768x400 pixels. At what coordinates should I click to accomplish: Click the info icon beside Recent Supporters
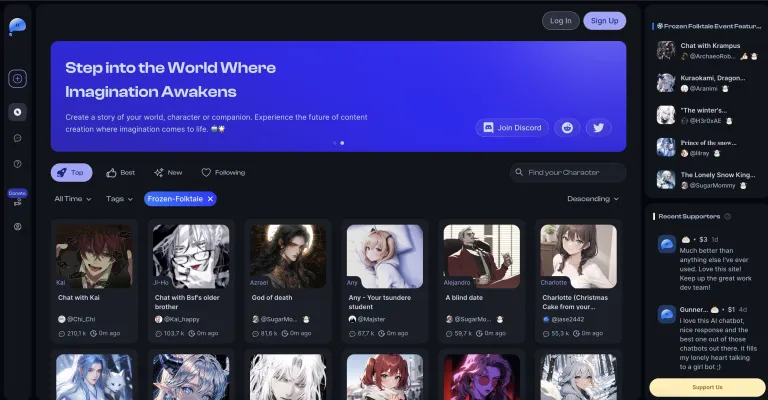pyautogui.click(x=727, y=216)
